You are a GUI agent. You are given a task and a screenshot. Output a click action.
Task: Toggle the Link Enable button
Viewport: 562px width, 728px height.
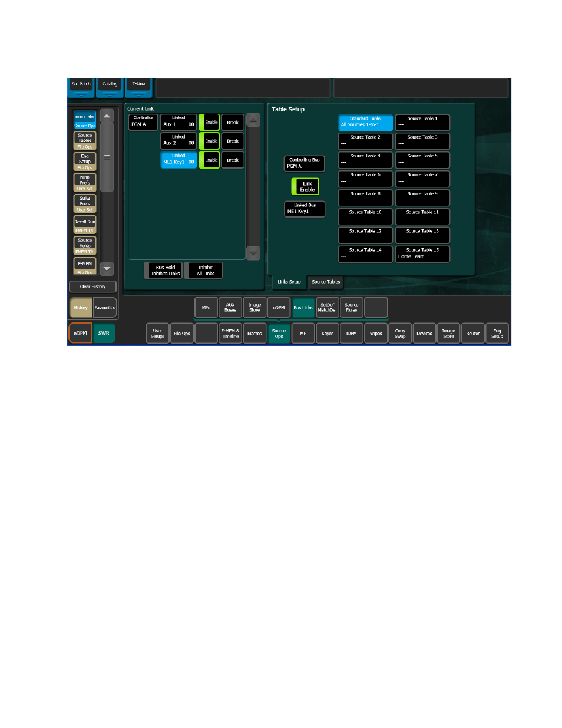pyautogui.click(x=305, y=186)
